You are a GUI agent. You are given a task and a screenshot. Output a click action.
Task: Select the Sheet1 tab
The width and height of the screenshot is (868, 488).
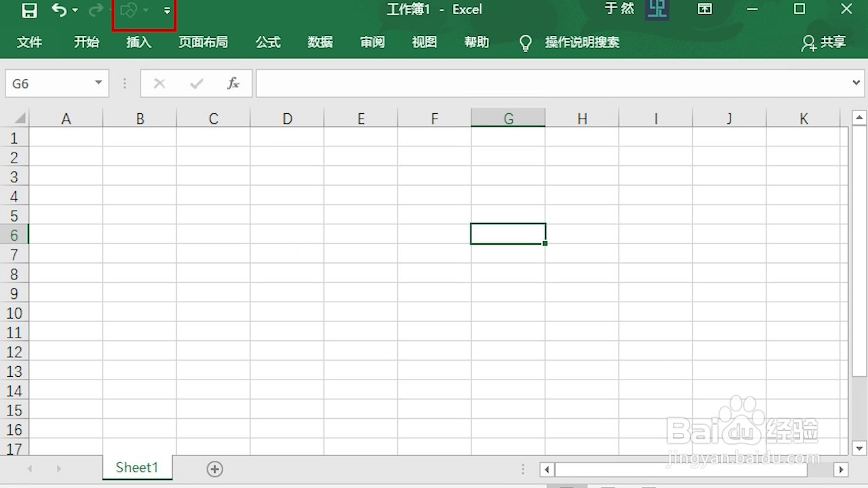tap(137, 468)
